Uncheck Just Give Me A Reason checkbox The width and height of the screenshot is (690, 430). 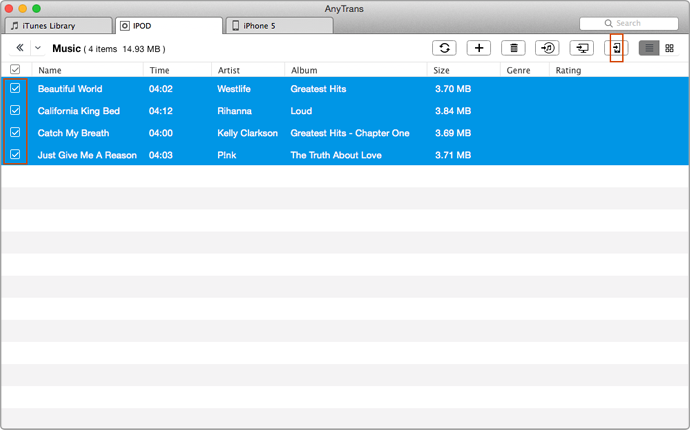coord(15,154)
